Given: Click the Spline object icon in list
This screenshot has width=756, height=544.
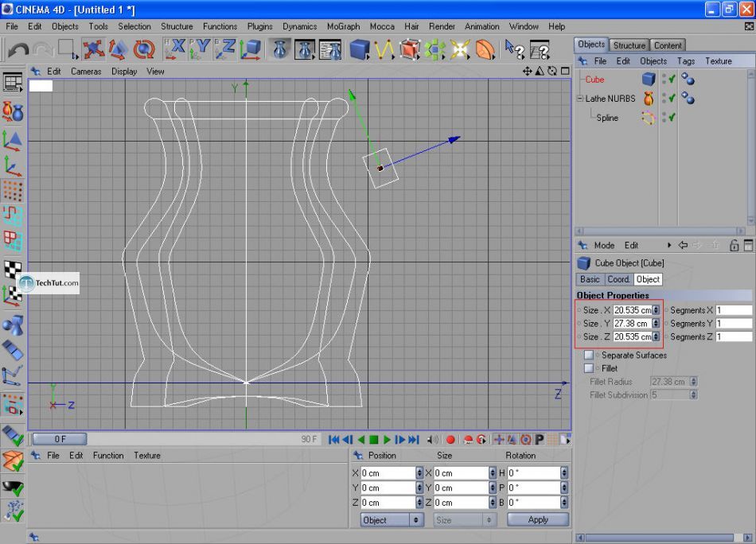Looking at the screenshot, I should coord(648,118).
